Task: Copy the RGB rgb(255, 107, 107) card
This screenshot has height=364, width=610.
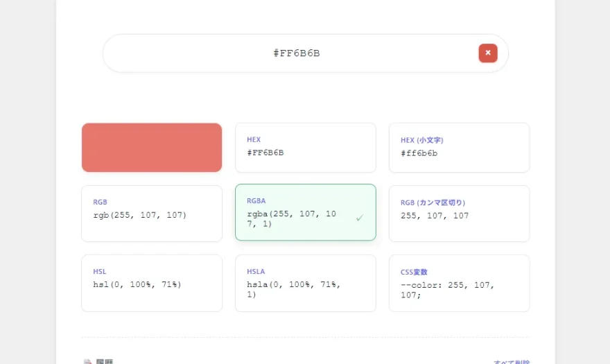Action: 152,214
